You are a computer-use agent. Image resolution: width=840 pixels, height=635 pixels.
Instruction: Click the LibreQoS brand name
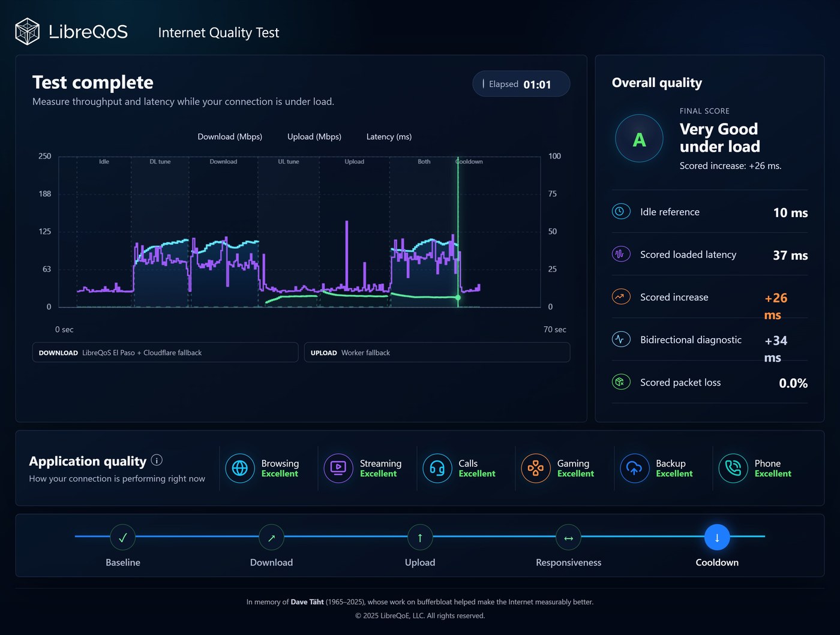(x=88, y=32)
